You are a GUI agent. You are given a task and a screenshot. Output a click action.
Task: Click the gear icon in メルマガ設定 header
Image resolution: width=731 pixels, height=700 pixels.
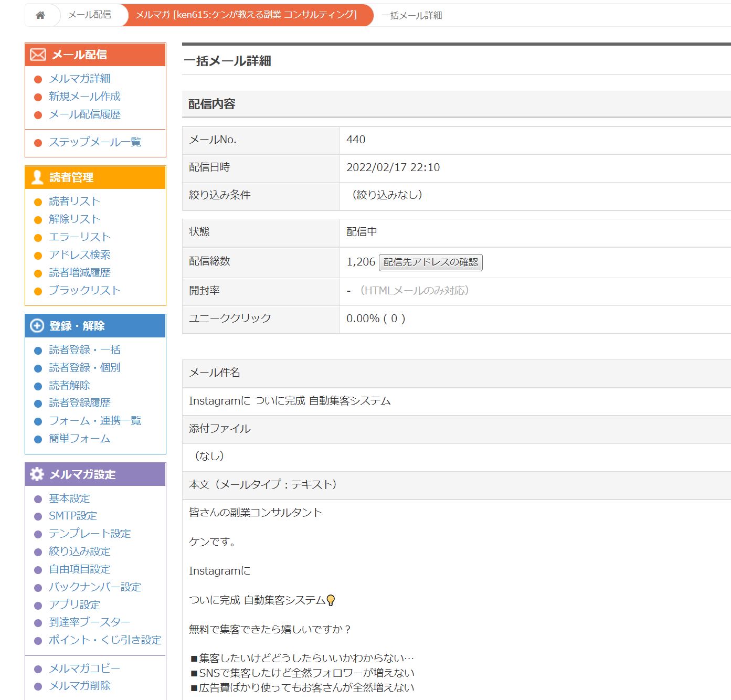tap(37, 474)
